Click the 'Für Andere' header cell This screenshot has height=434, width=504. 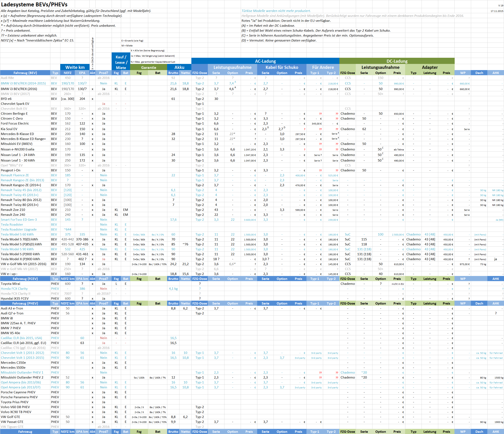[323, 67]
